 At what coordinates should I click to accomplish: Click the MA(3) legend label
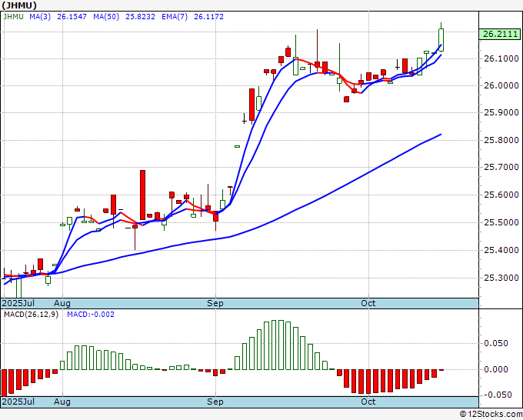(x=40, y=17)
